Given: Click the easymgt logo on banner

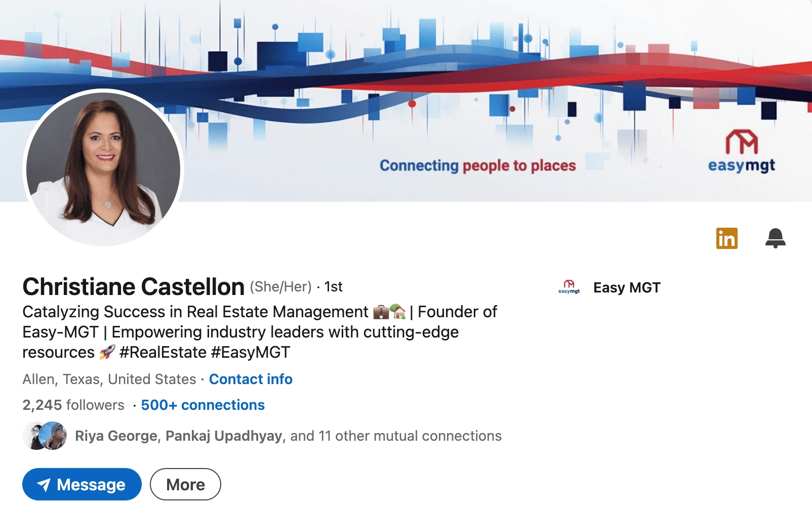Looking at the screenshot, I should click(x=742, y=151).
